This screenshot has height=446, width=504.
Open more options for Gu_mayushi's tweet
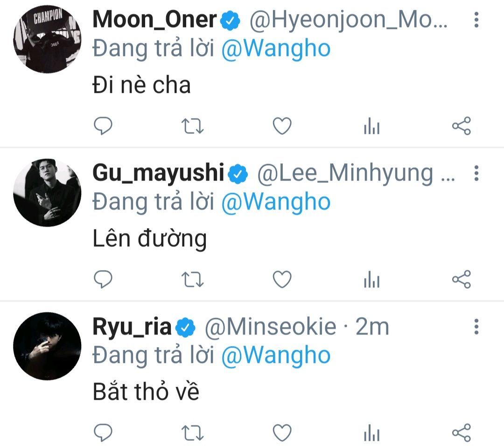(x=476, y=173)
